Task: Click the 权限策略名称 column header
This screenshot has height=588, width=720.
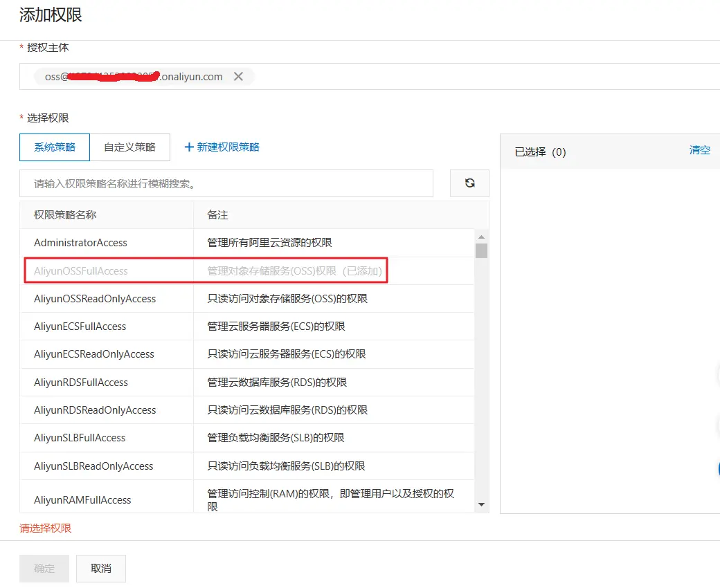Action: coord(65,214)
